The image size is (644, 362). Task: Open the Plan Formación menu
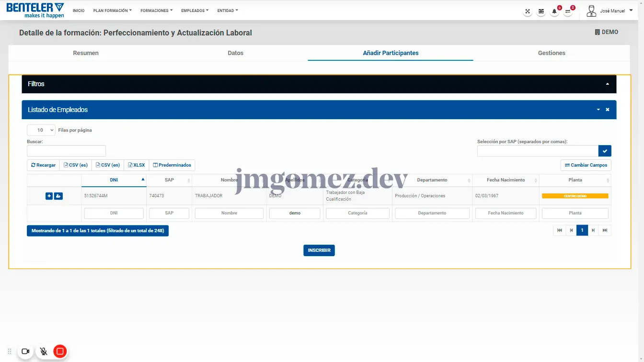point(112,11)
